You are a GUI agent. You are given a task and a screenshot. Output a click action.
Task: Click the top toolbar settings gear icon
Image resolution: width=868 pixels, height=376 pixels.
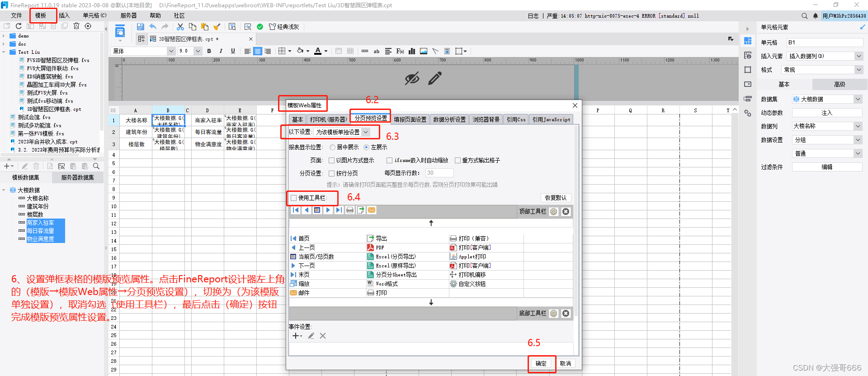554,212
